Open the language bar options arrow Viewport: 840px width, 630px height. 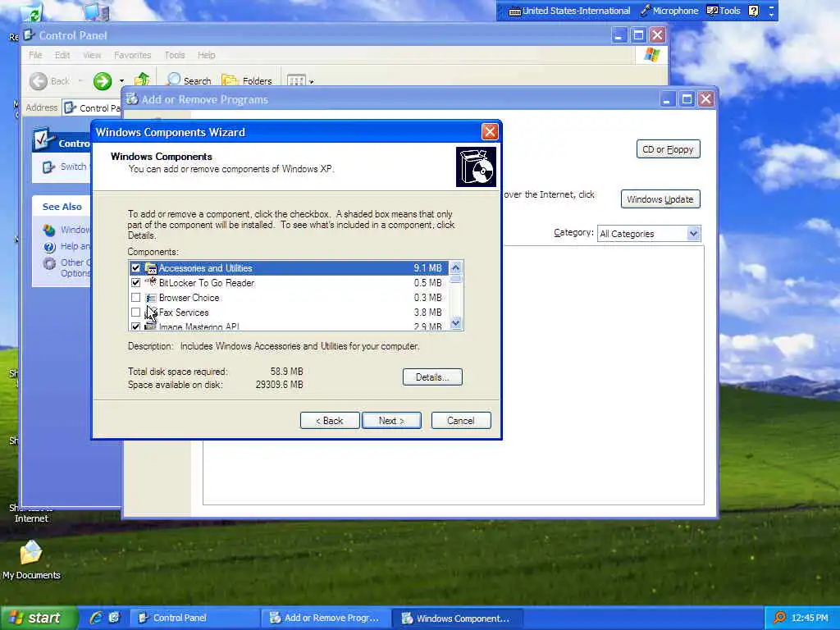(771, 14)
